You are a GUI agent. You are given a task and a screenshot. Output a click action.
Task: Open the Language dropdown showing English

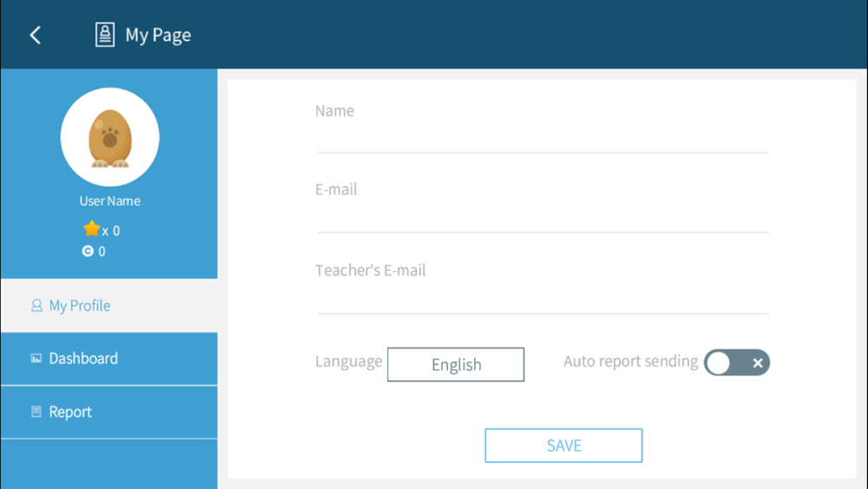pos(456,365)
